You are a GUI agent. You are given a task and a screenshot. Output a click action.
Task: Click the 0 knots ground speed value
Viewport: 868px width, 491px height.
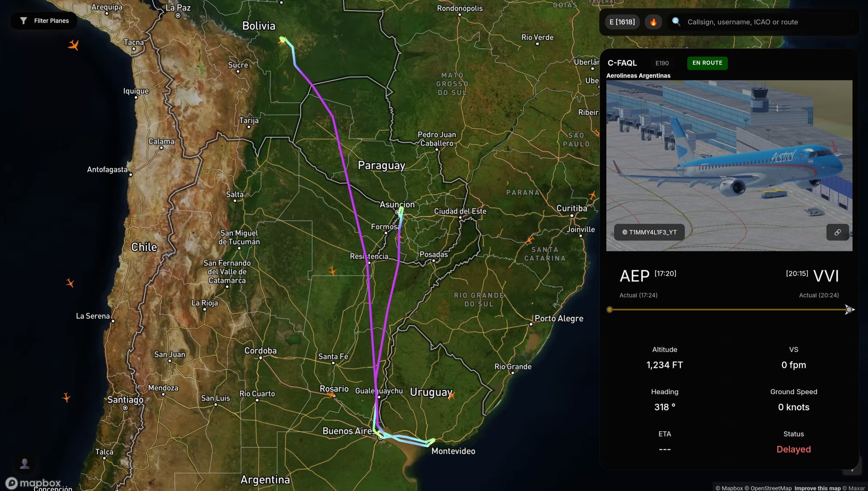click(x=793, y=407)
